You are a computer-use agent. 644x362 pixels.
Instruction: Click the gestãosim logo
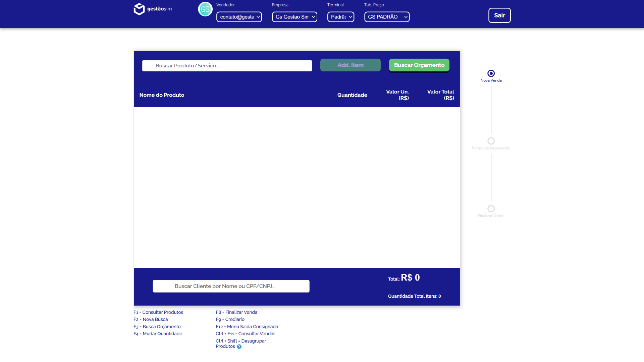(x=153, y=9)
